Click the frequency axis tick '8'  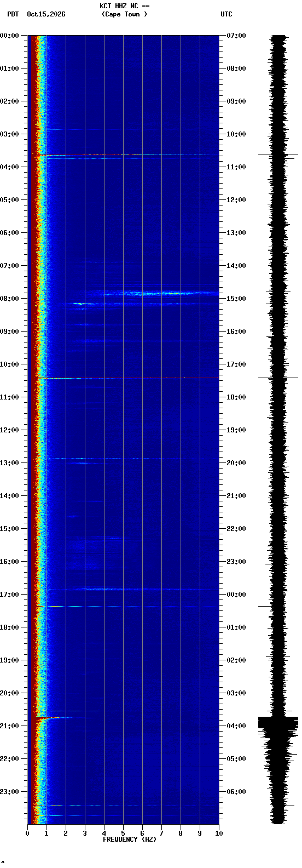181,833
